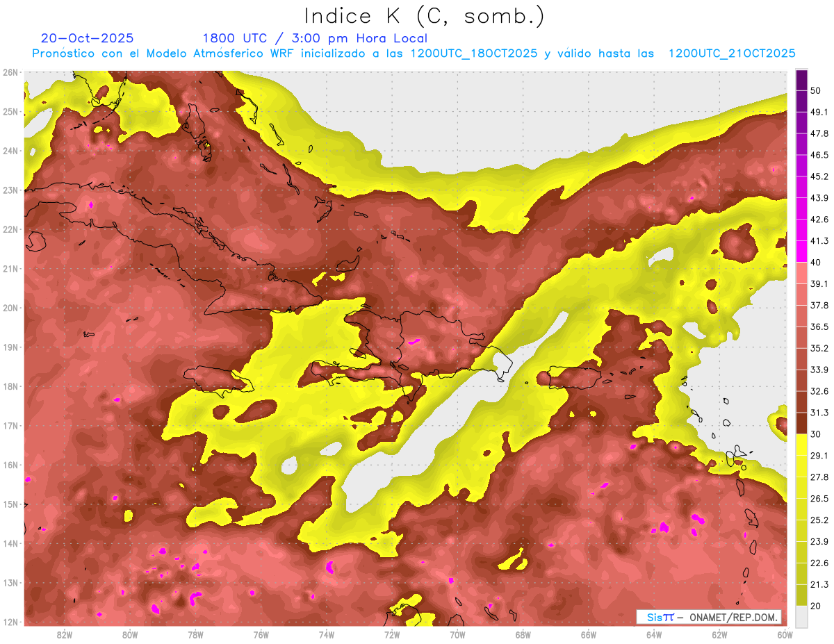Screen dimensions: 834x644
Task: Click the colorbar label '22.6'
Action: [x=819, y=563]
